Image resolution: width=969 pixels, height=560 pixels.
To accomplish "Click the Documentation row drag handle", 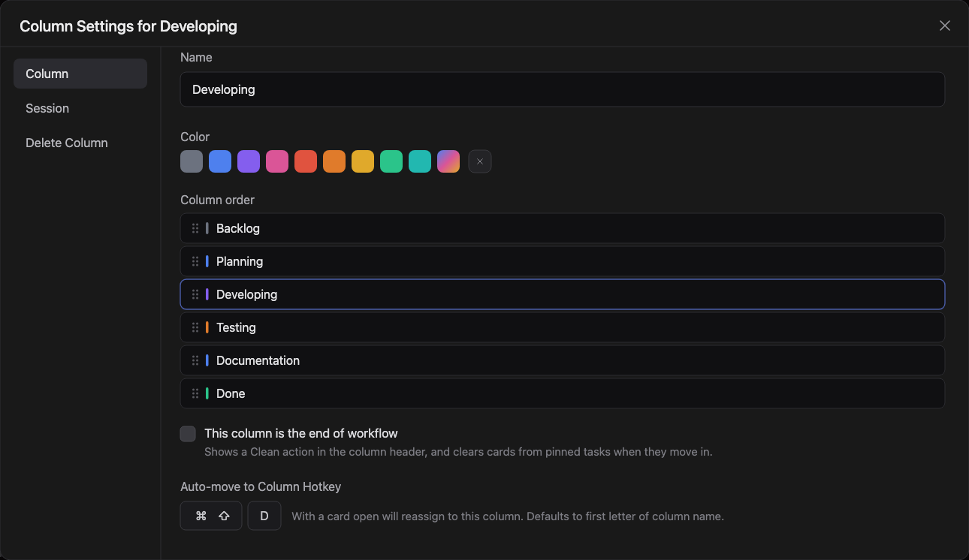I will pos(195,360).
